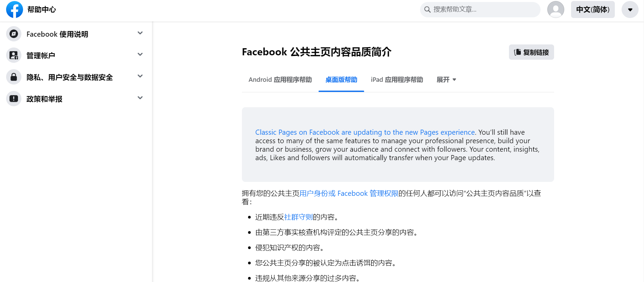Click text 您公共主页分享的被认定为点击诱饵的内容
Image resolution: width=644 pixels, height=282 pixels.
coord(325,263)
